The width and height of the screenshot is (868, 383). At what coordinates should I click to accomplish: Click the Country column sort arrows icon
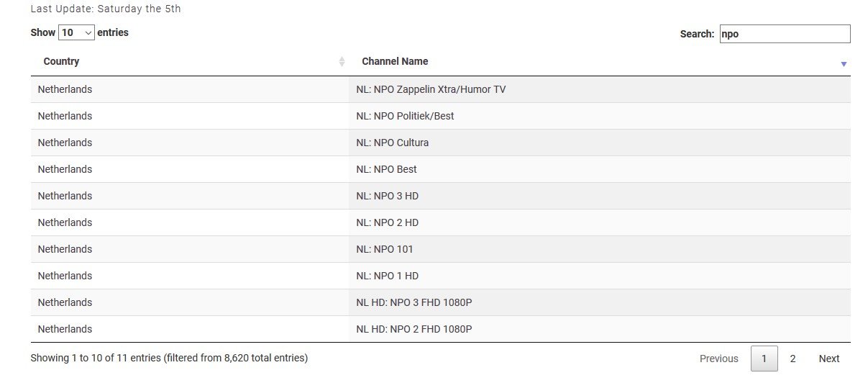(x=342, y=62)
